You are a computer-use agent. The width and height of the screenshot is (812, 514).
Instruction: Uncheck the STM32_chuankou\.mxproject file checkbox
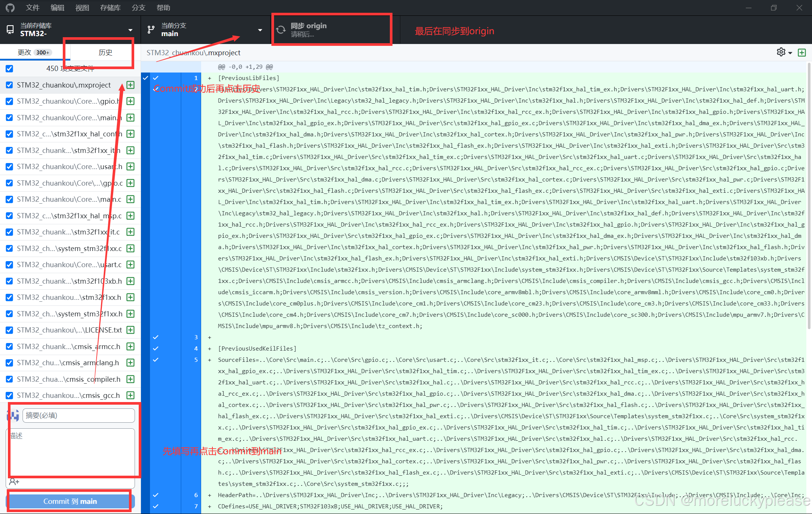tap(9, 85)
